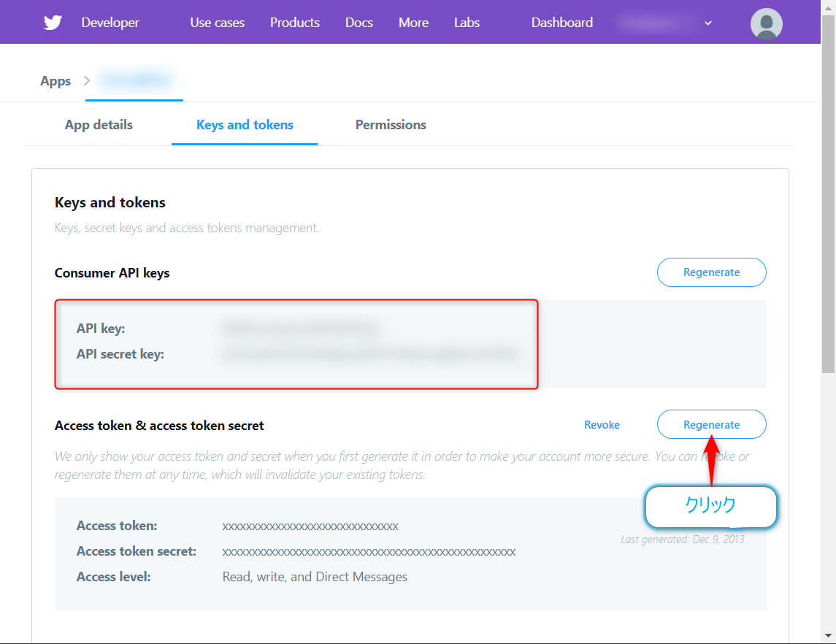Click the Access token secret value
The image size is (836, 644).
pos(369,552)
